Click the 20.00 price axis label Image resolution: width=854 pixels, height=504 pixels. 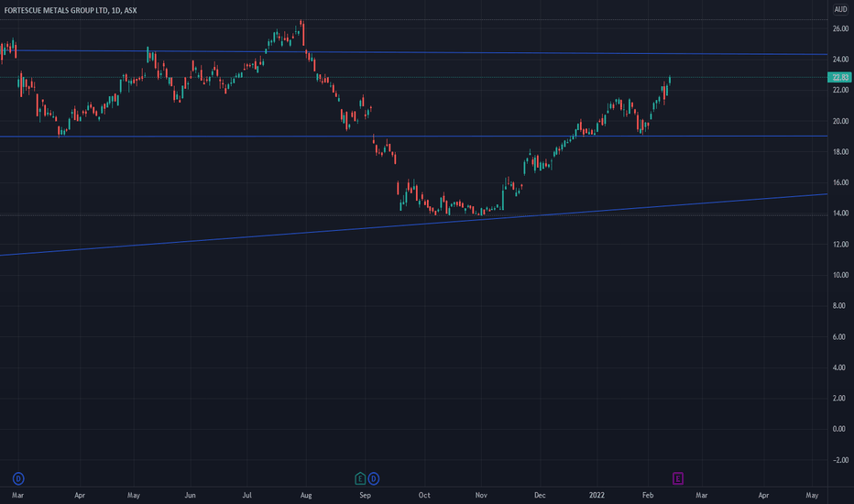tap(840, 121)
